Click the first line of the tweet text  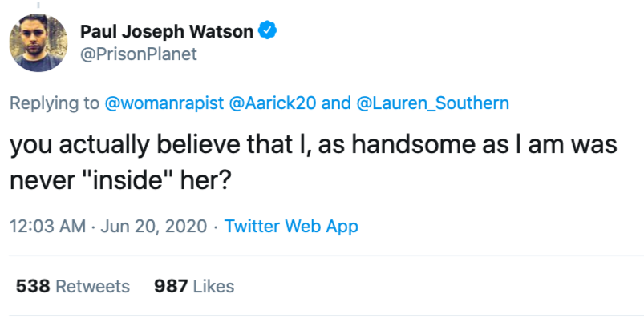[310, 147]
